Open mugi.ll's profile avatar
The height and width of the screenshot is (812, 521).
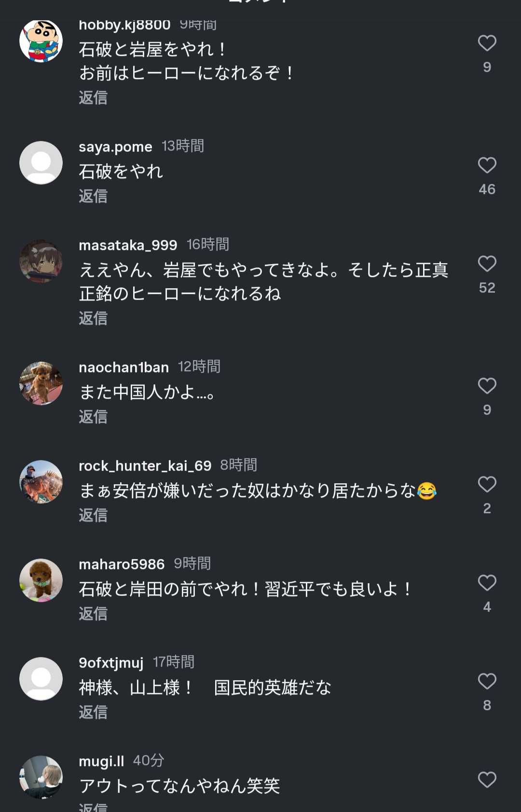(x=41, y=777)
